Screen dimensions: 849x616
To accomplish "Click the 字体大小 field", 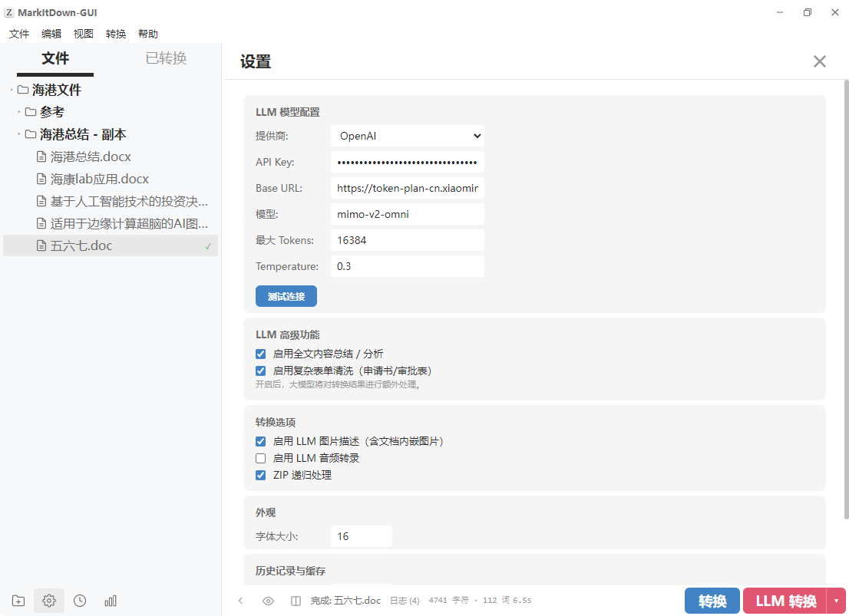I will coord(361,536).
